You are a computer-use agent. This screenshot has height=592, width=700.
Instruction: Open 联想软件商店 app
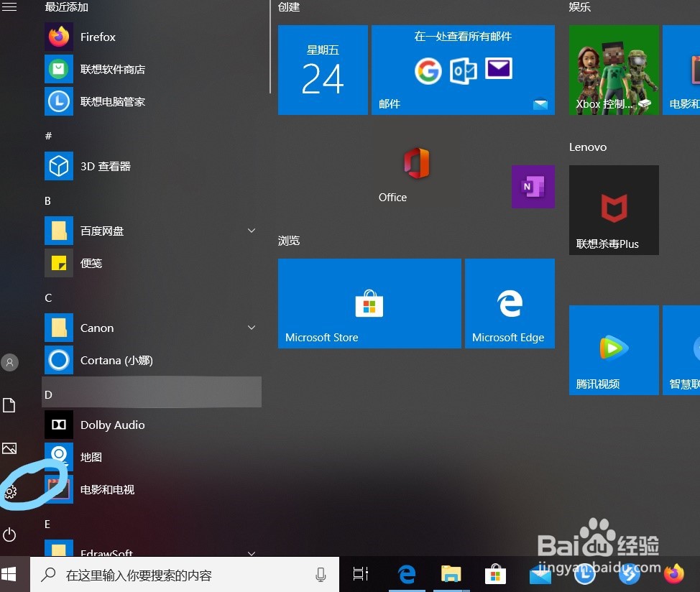[x=152, y=69]
